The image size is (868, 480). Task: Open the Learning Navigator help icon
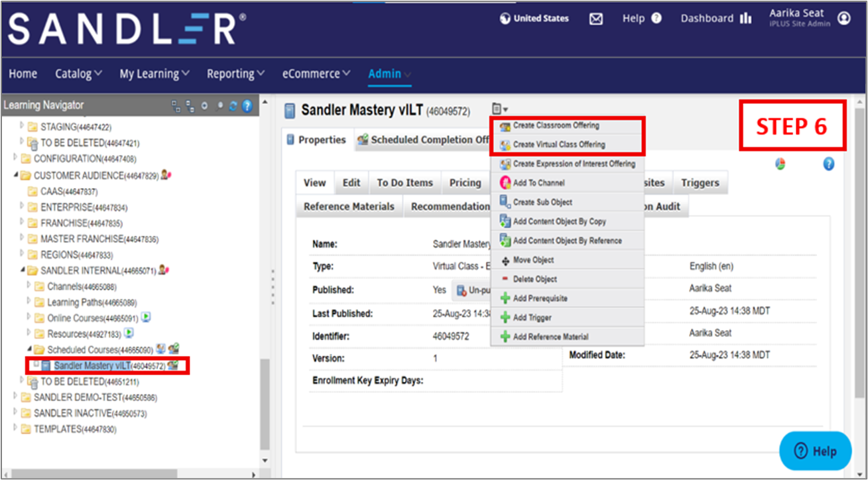(x=247, y=105)
